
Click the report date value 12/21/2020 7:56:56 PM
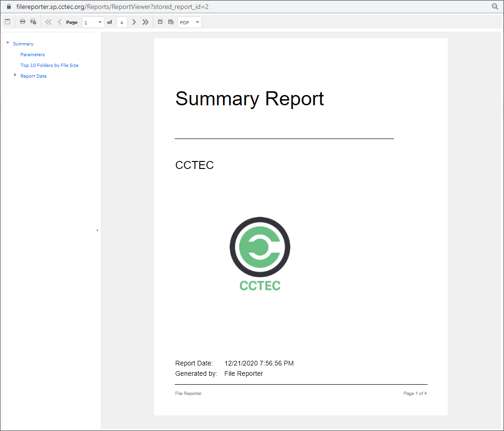coord(259,363)
